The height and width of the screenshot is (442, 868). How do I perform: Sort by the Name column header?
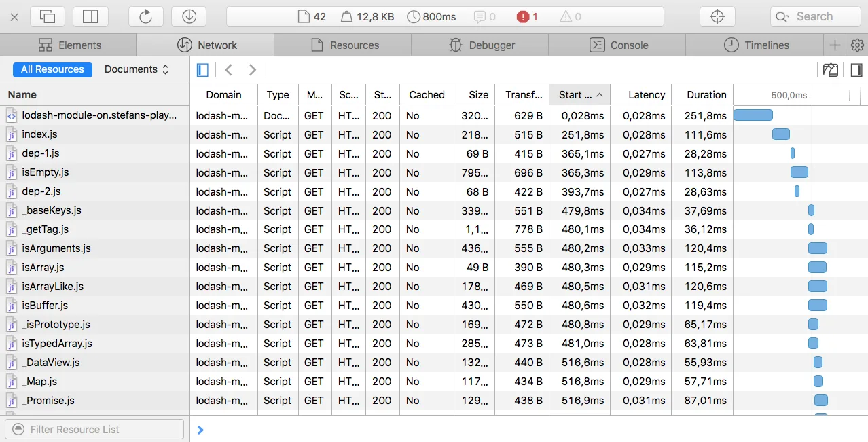click(94, 95)
